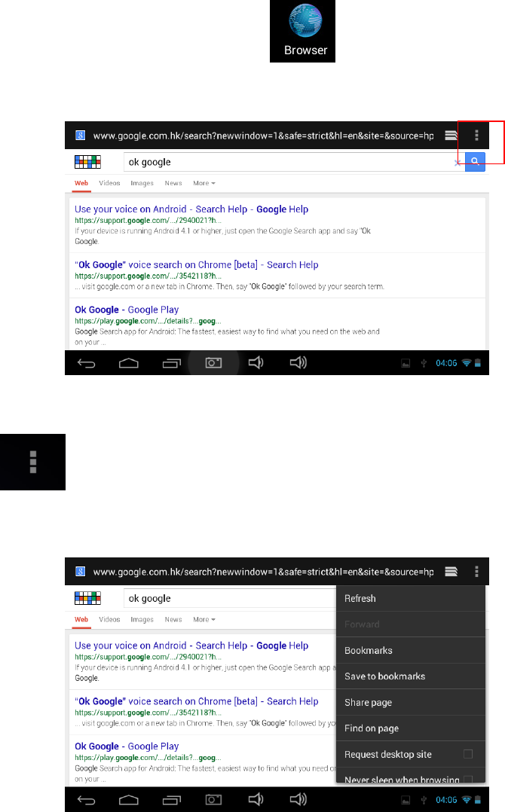Switch to Videos tab in first screenshot
Viewport: 505px width, 812px height.
109,183
